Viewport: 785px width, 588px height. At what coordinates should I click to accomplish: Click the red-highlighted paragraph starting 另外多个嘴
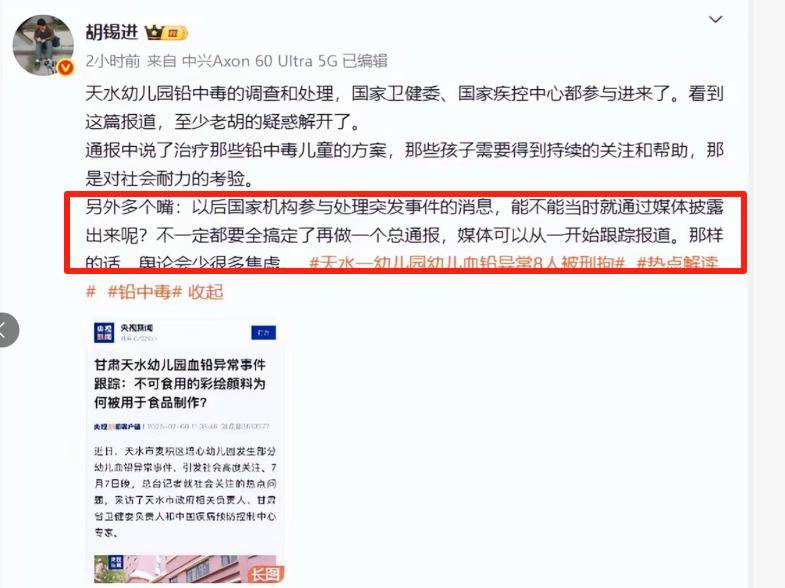coord(405,234)
